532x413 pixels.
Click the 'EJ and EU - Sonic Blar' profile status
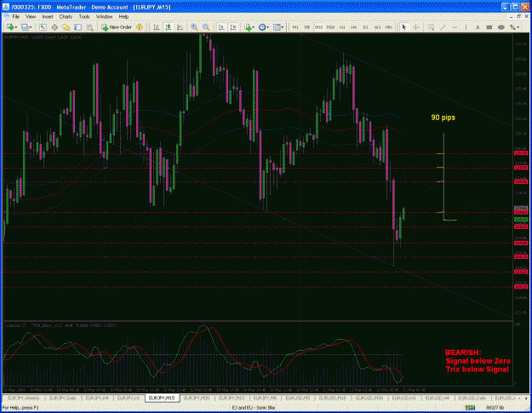point(253,407)
